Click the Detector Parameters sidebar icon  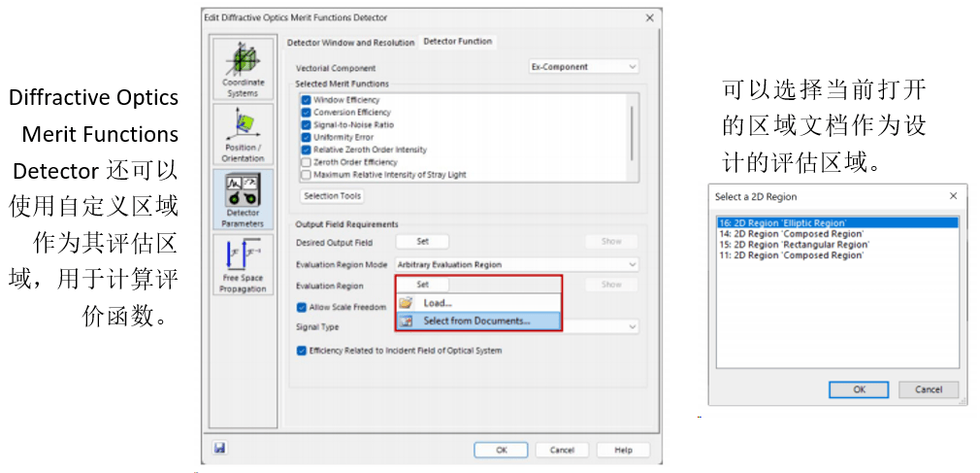point(243,201)
